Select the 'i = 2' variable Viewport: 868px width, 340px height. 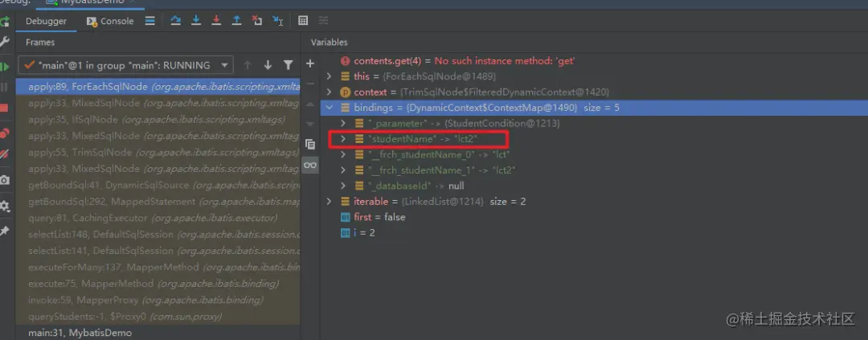pyautogui.click(x=594, y=232)
